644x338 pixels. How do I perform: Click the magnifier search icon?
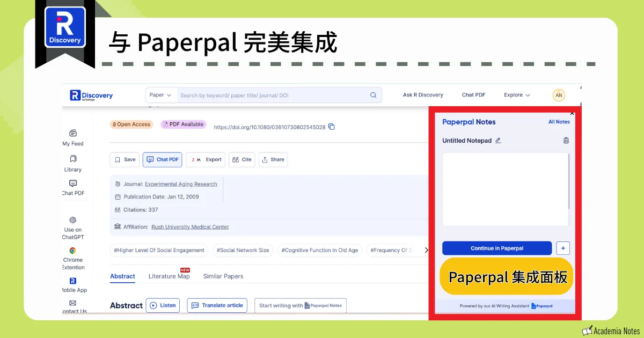pyautogui.click(x=374, y=95)
